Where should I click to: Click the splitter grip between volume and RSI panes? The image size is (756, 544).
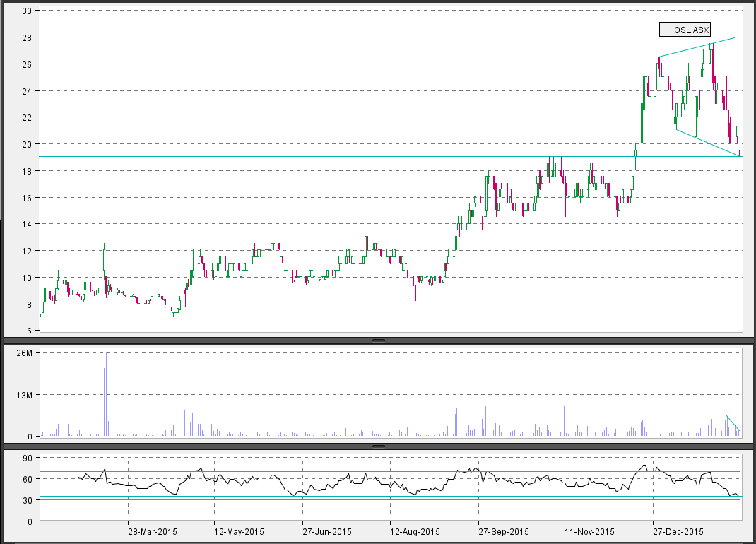(x=379, y=447)
